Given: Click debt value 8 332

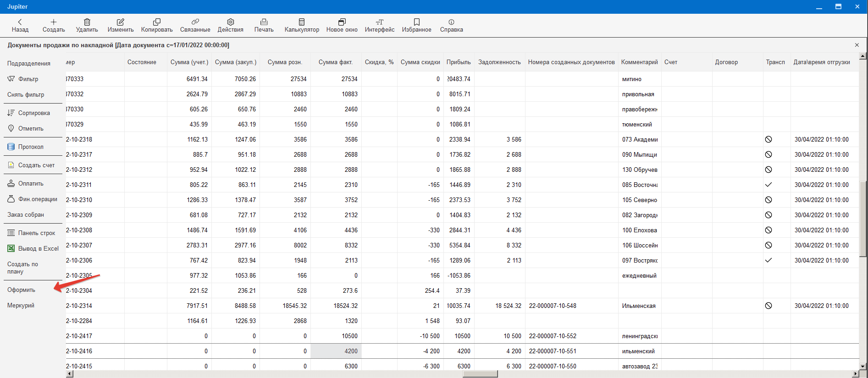Looking at the screenshot, I should tap(514, 245).
